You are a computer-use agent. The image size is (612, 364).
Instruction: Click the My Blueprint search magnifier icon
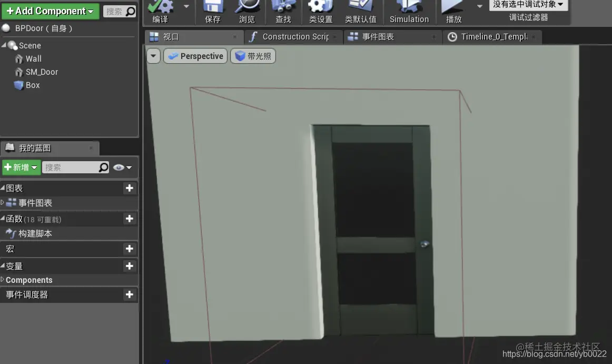tap(103, 168)
